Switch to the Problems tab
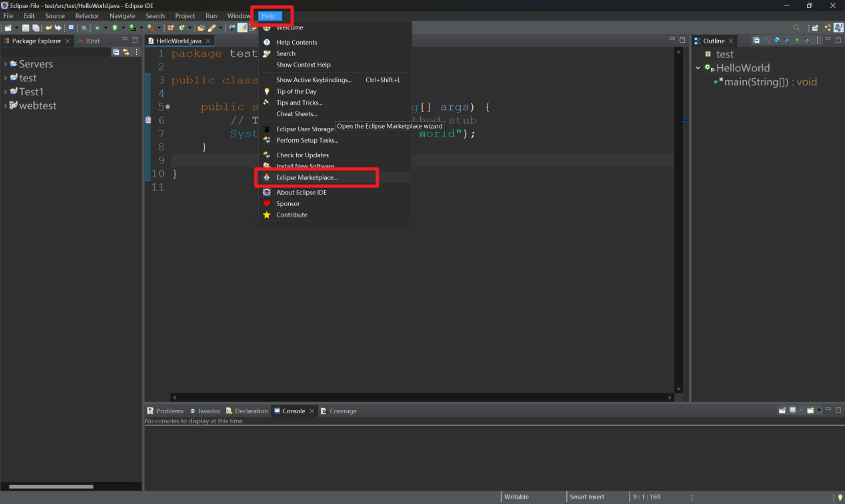The height and width of the screenshot is (504, 845). point(165,411)
